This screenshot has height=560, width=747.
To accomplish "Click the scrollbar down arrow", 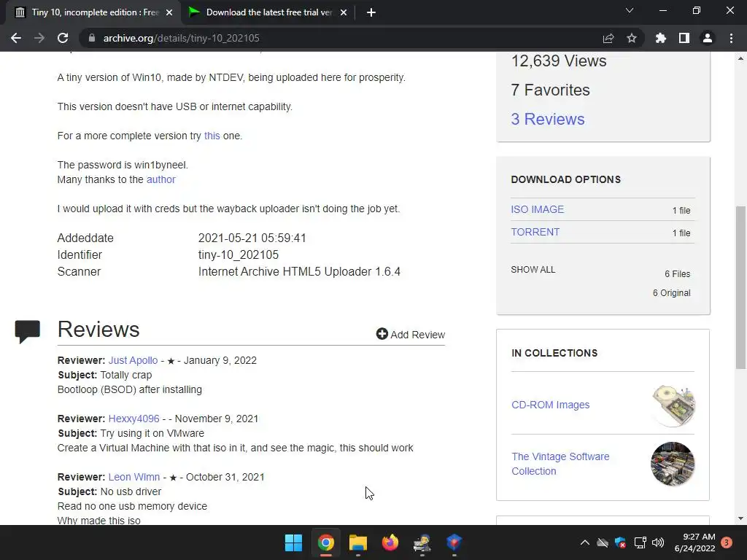I will point(740,518).
